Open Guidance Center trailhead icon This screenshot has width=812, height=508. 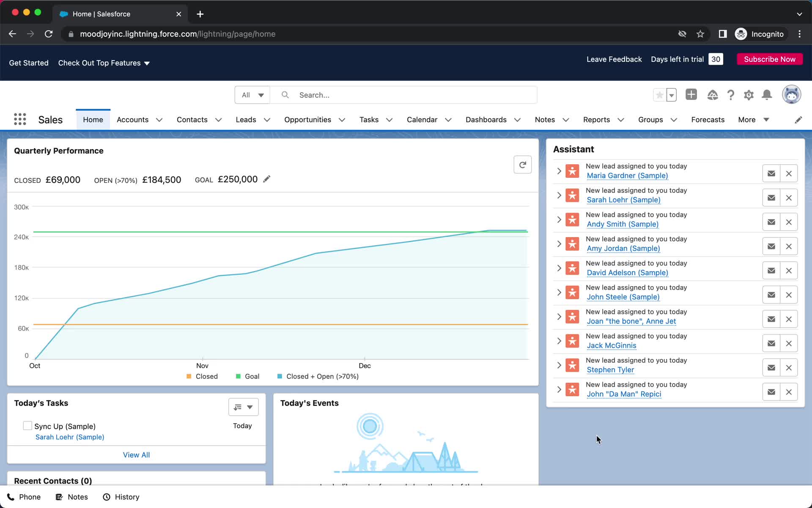712,95
